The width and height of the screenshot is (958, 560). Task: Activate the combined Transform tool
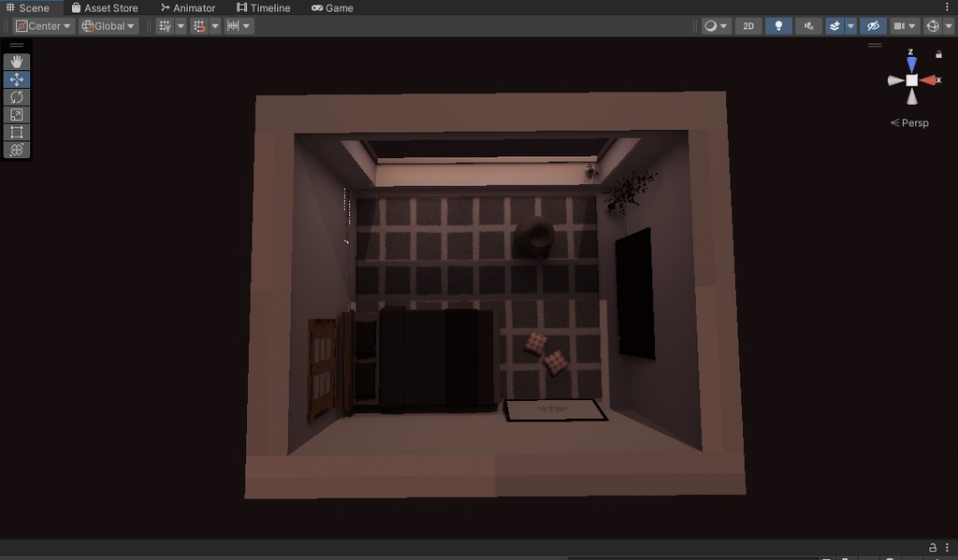tap(16, 150)
